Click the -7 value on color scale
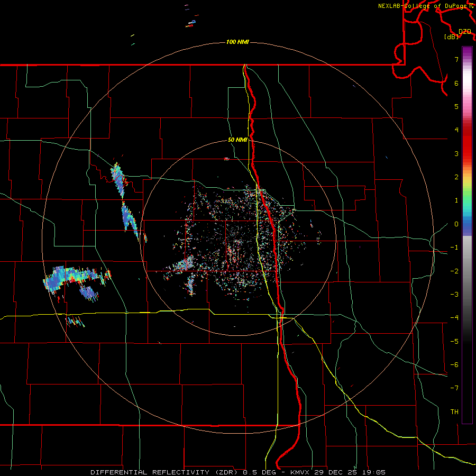 454,388
